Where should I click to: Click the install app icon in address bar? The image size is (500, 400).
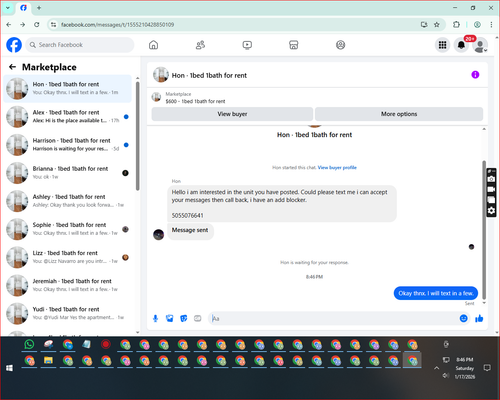(424, 25)
